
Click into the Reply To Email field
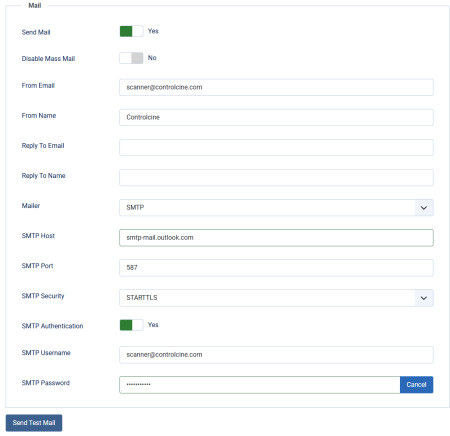point(276,147)
